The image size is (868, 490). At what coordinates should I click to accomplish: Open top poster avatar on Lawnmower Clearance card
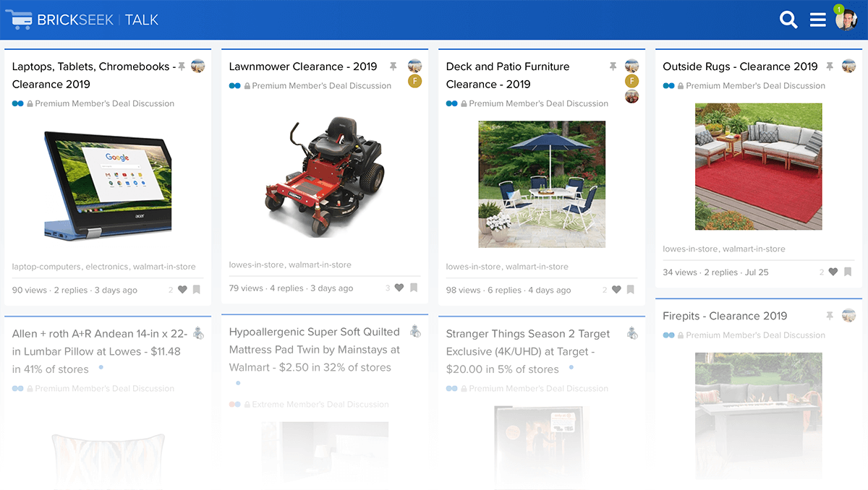pos(414,66)
